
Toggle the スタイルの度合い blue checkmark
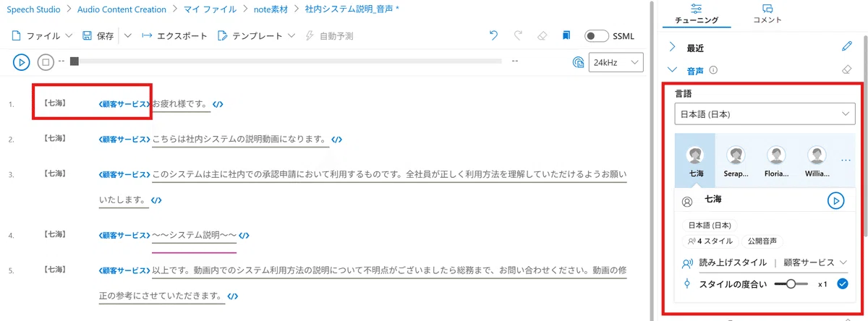(842, 284)
